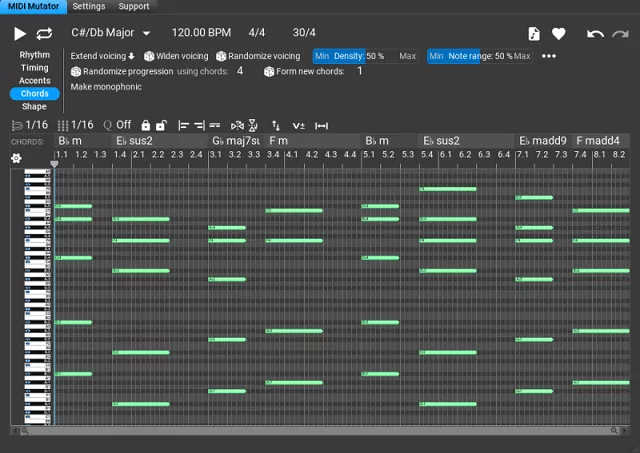Select the Shape mutation category
Viewport: 640px width, 453px height.
(34, 106)
